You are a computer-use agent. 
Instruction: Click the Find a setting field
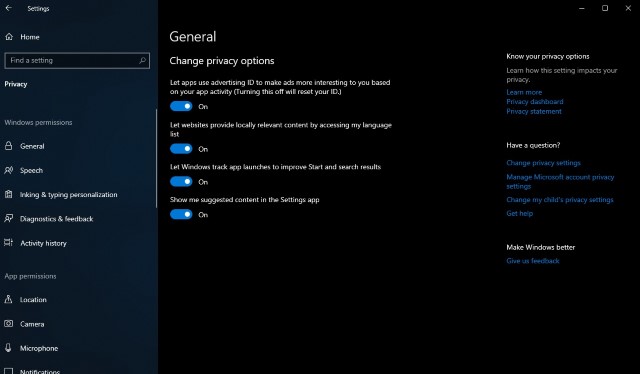(77, 60)
